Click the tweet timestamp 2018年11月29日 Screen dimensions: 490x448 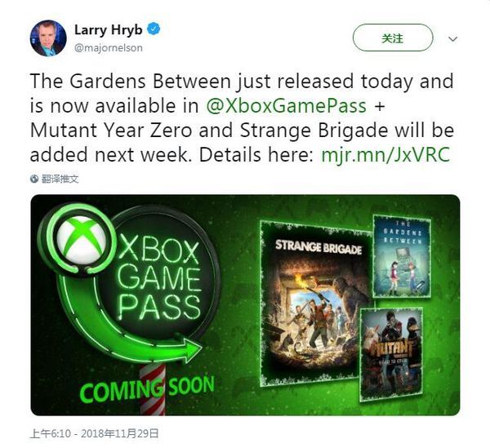click(x=120, y=433)
